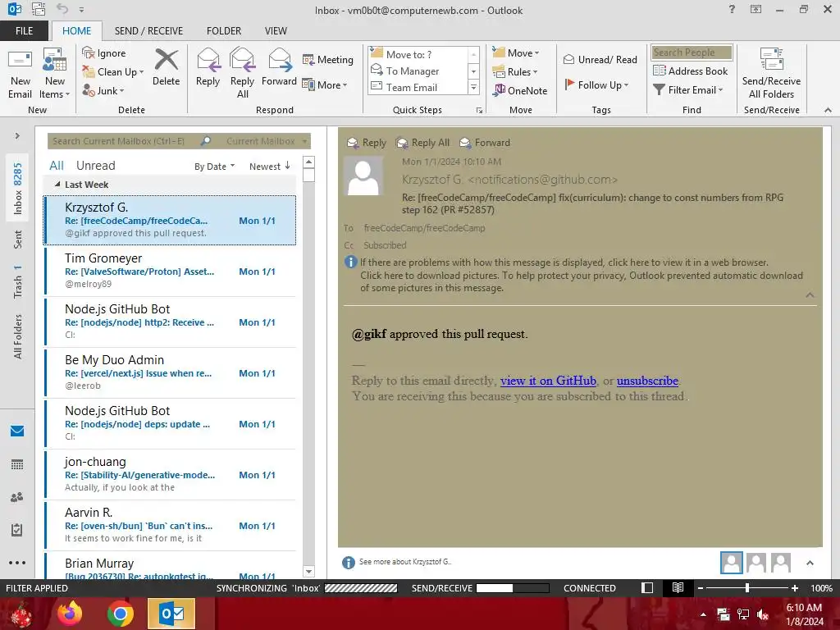
Task: Send the message to OneNote
Action: pyautogui.click(x=520, y=90)
